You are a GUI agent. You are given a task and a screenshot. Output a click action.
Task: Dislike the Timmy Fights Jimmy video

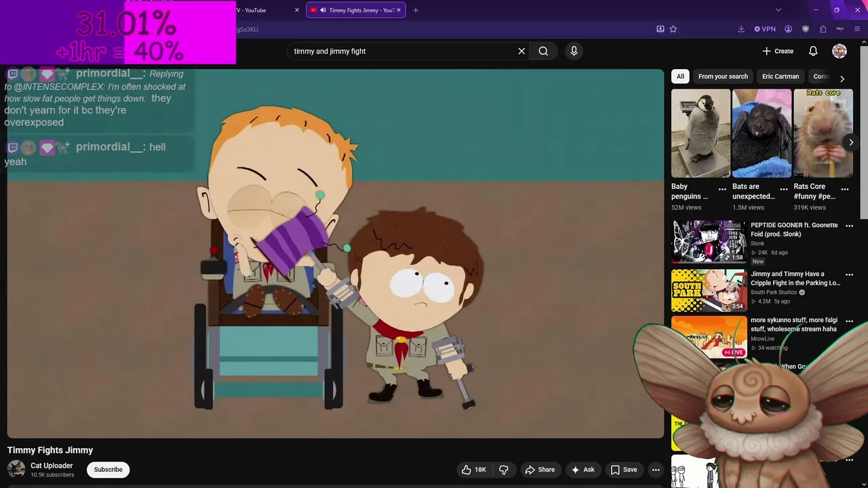(504, 470)
